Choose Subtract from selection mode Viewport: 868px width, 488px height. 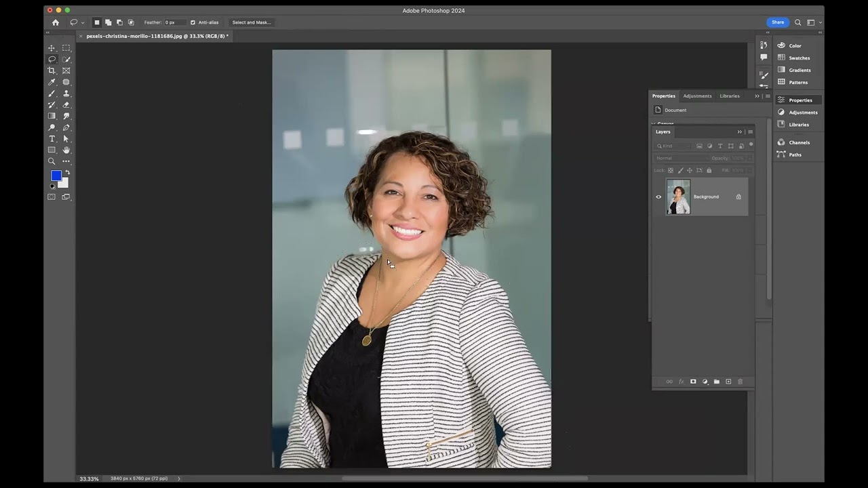coord(119,22)
